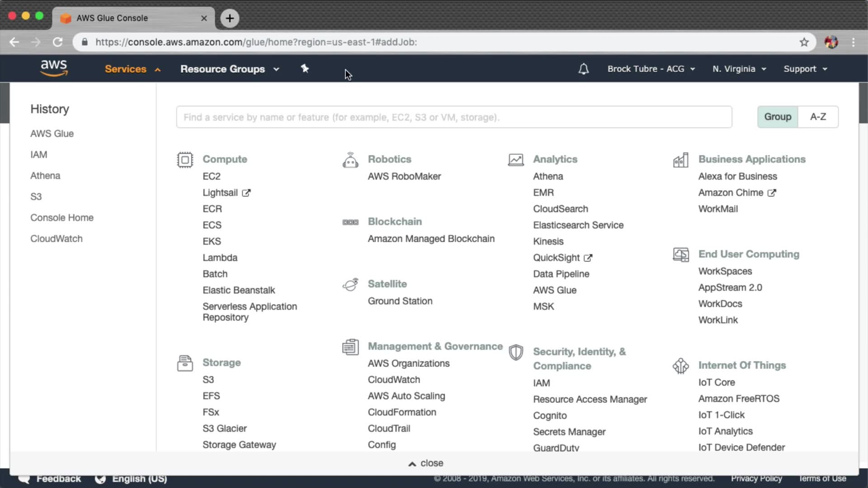Open the Support menu

click(805, 69)
